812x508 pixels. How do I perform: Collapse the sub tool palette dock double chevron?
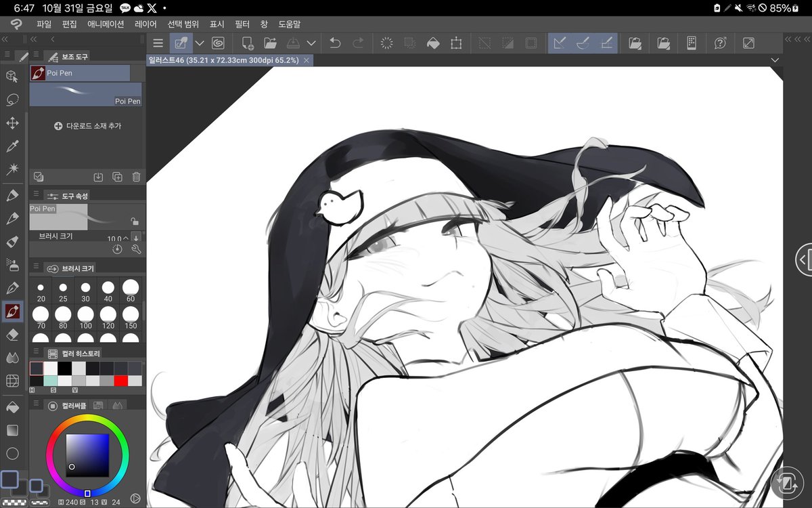pos(35,39)
